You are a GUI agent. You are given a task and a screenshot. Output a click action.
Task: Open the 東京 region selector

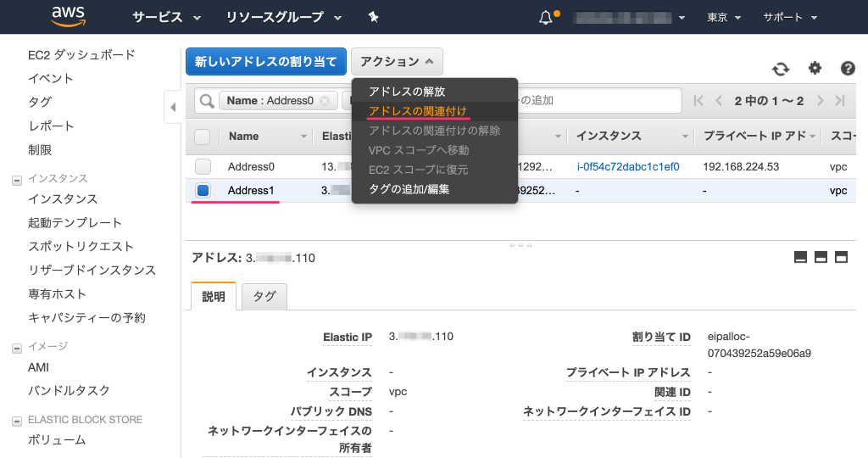[724, 18]
